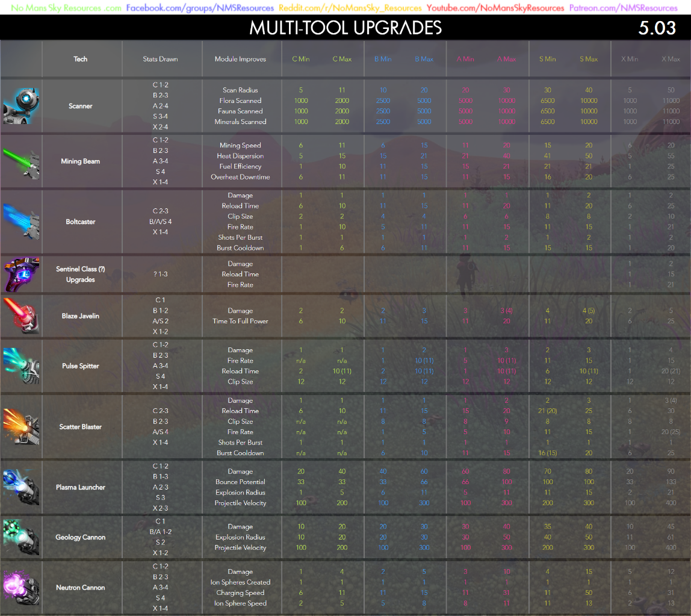
Task: Click the Tech column header
Action: (x=80, y=59)
